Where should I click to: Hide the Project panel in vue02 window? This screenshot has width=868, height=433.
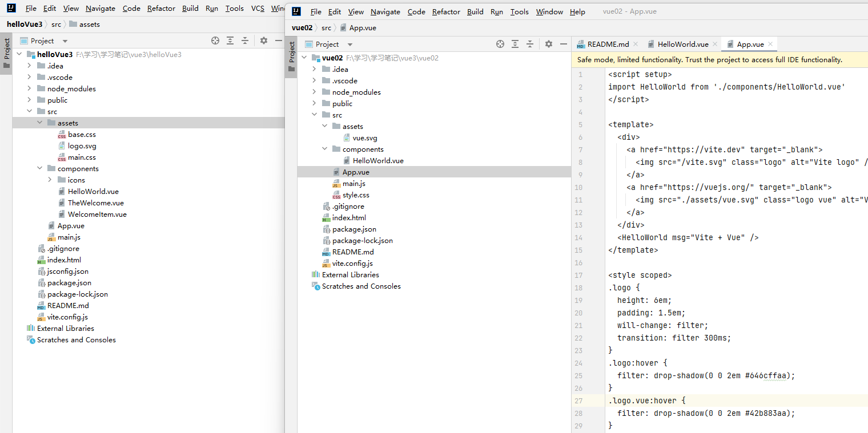click(x=564, y=44)
